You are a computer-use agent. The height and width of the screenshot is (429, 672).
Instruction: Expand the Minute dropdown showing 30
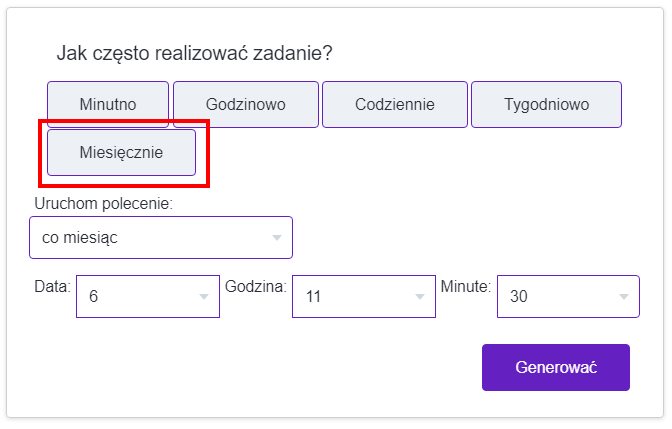coord(567,297)
